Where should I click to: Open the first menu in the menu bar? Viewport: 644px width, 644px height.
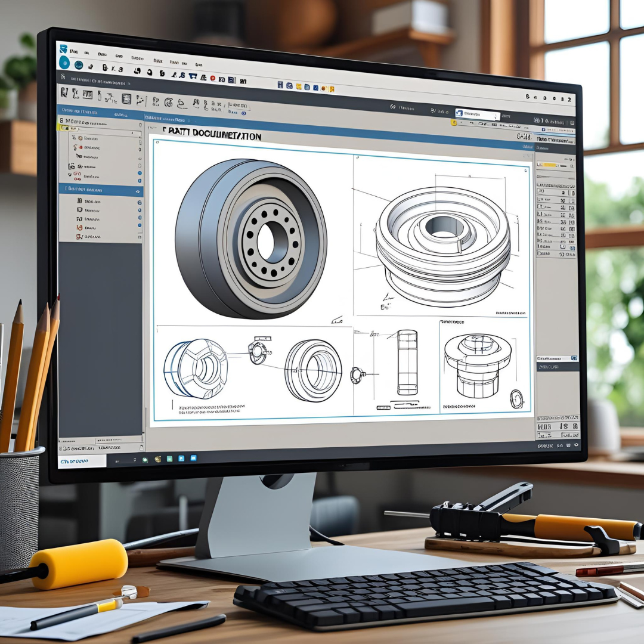click(x=75, y=51)
